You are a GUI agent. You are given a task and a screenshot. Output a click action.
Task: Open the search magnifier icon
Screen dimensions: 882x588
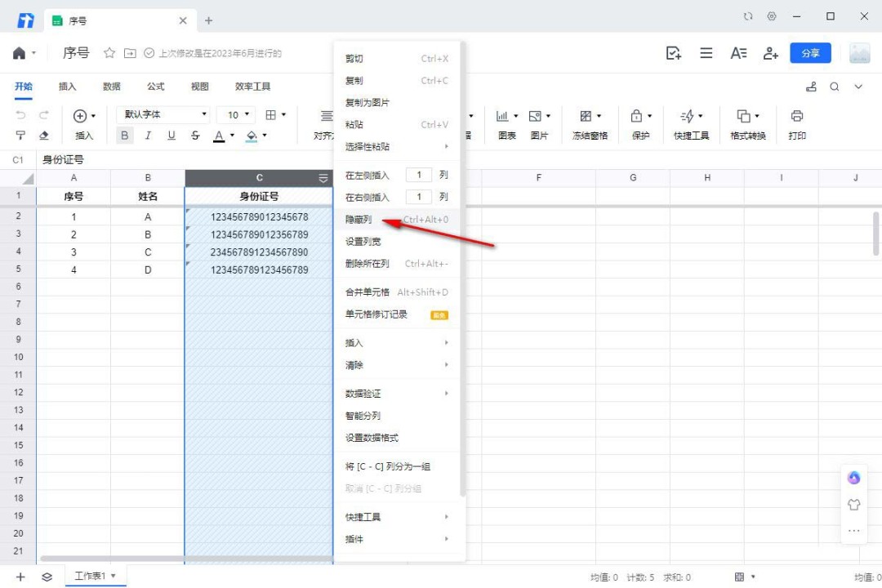tap(835, 87)
